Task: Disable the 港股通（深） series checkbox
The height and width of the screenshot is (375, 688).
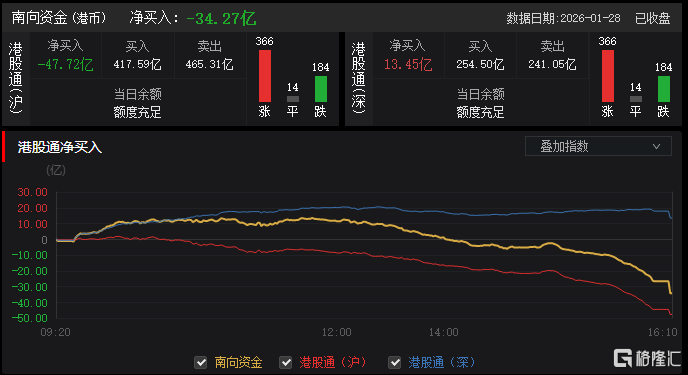Action: coord(394,363)
